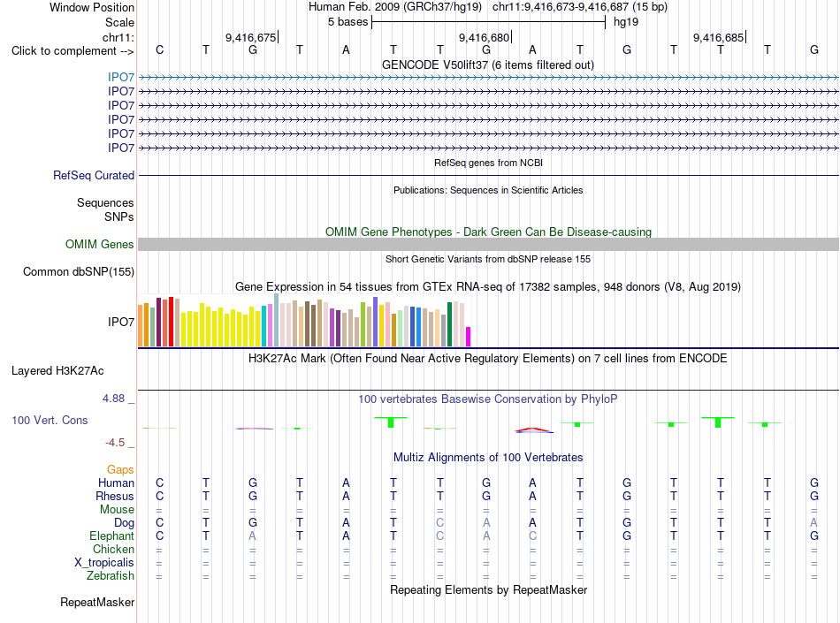Click the chr11:9,416,673-9,416,687 position range text
The width and height of the screenshot is (840, 623).
tap(580, 7)
